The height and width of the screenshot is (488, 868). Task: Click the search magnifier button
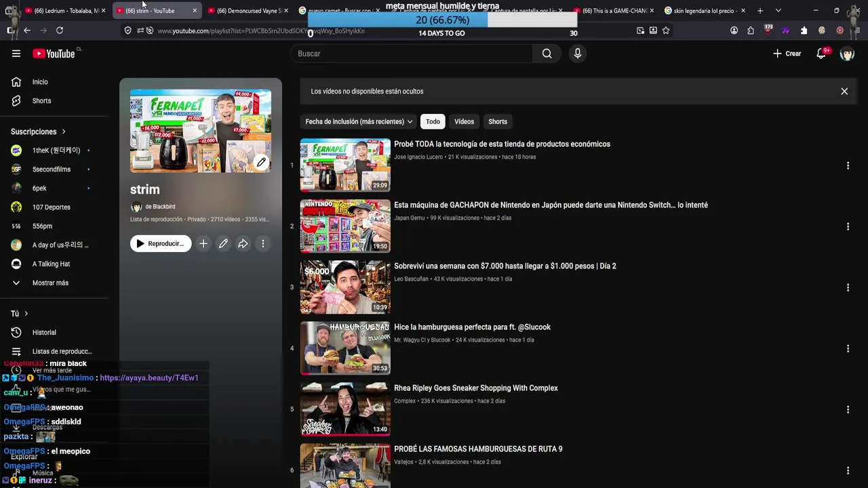click(x=547, y=54)
